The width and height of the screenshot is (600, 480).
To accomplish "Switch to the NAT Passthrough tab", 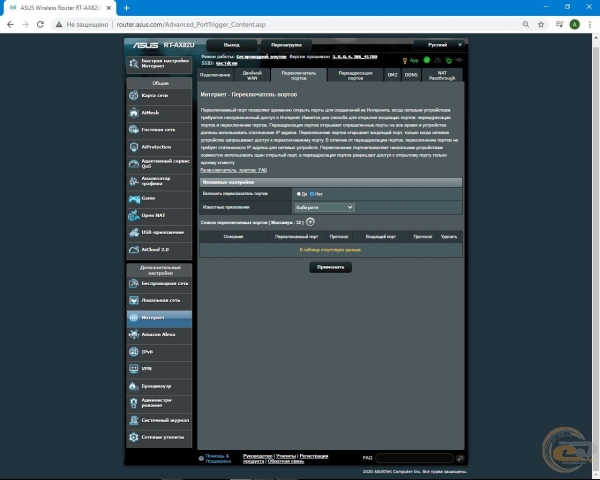I will (x=442, y=75).
